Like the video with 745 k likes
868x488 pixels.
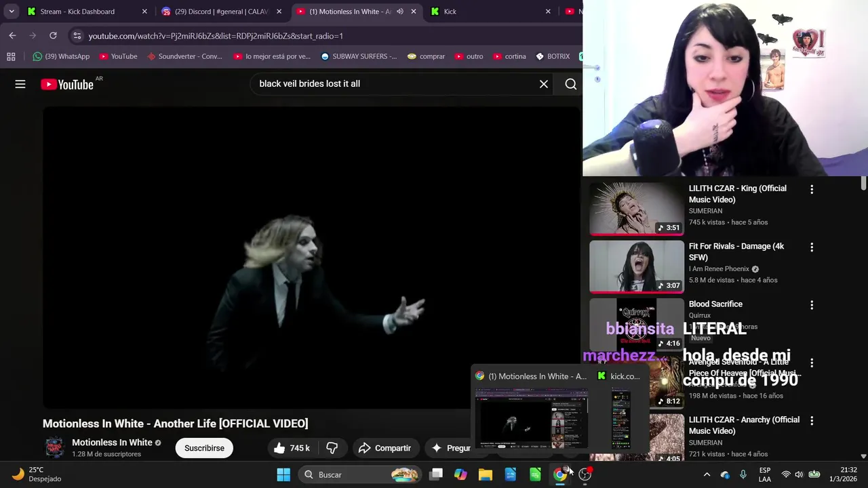(292, 448)
